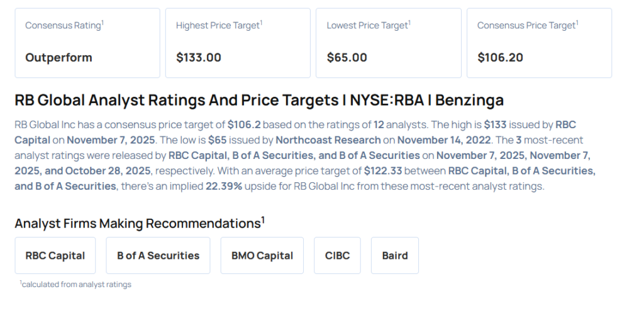The height and width of the screenshot is (311, 644).
Task: Click the RB Global Analyst Ratings heading
Action: point(259,101)
